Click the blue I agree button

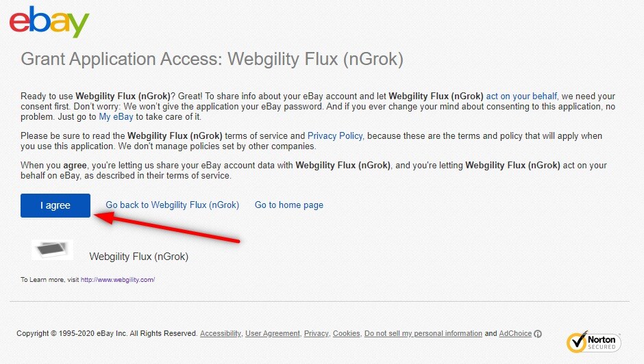55,205
